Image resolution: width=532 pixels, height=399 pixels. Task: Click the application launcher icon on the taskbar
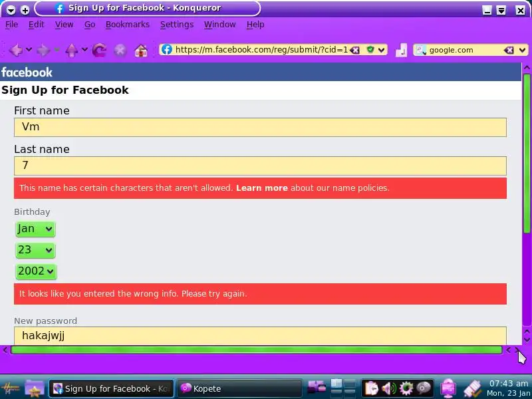click(10, 388)
